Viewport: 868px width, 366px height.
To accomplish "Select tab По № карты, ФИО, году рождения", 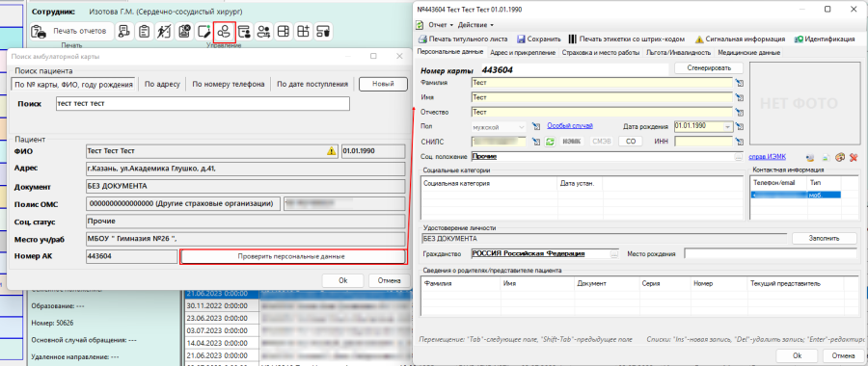I will coord(73,85).
